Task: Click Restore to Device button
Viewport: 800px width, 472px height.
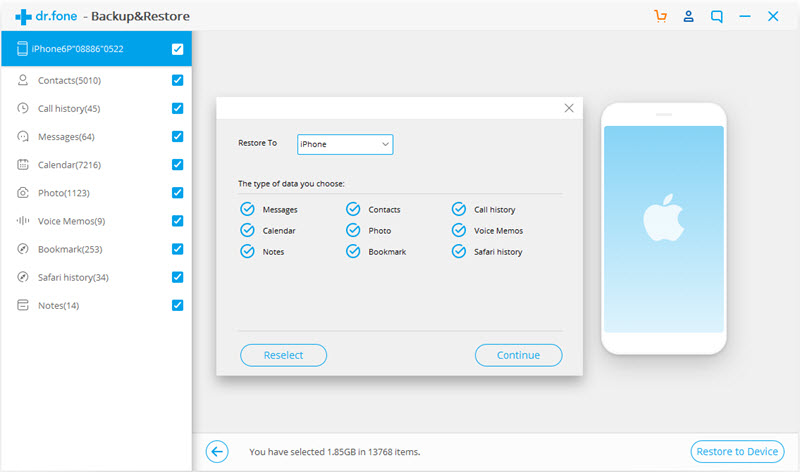Action: [737, 452]
